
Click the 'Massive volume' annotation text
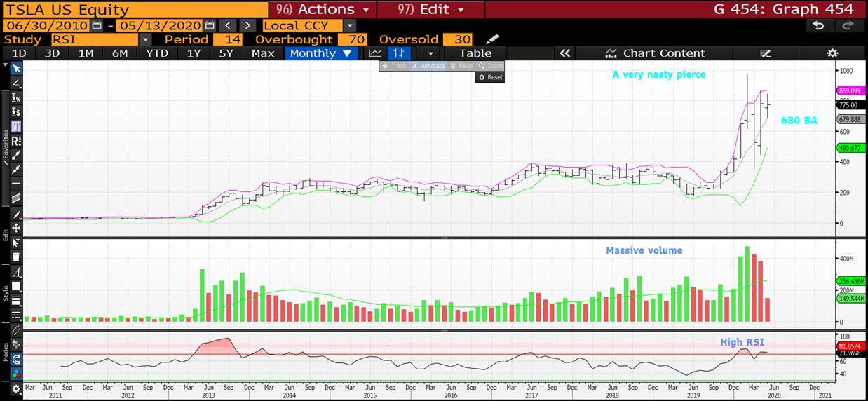[x=644, y=250]
